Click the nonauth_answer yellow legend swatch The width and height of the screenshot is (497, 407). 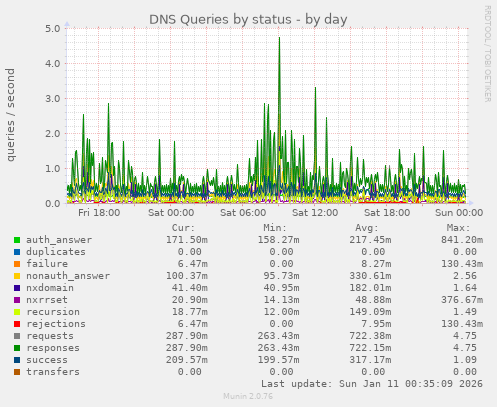(x=17, y=276)
